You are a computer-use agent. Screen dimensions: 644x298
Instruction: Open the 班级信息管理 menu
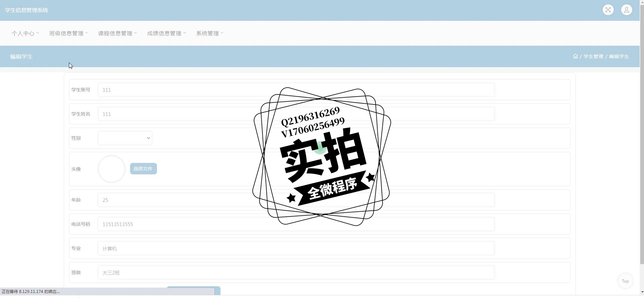coord(69,33)
